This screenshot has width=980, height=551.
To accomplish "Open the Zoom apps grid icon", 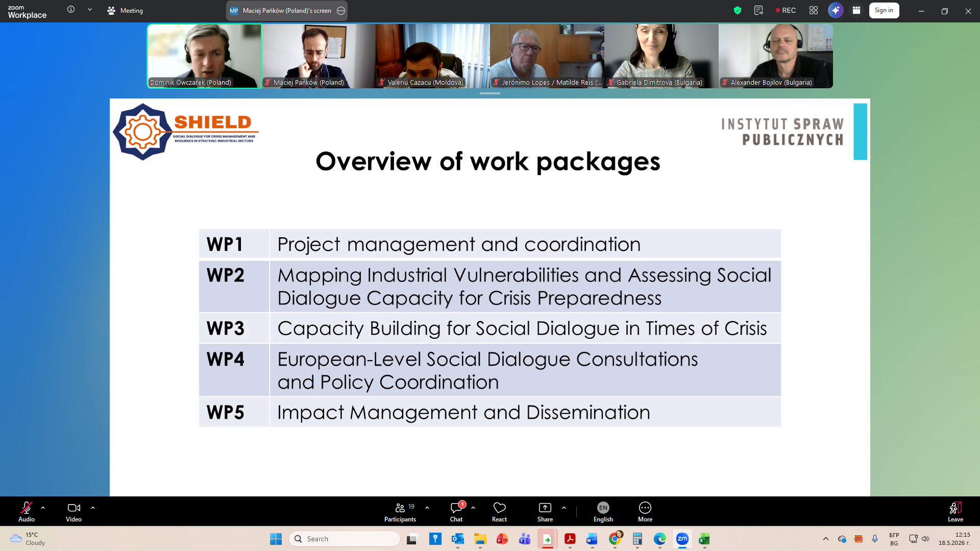I will click(x=814, y=10).
